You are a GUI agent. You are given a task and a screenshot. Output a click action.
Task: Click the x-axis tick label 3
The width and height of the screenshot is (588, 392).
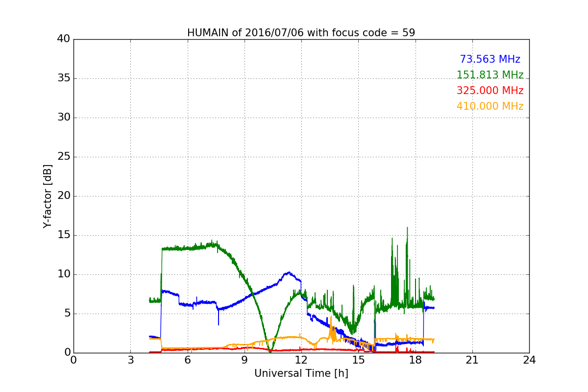pos(130,360)
